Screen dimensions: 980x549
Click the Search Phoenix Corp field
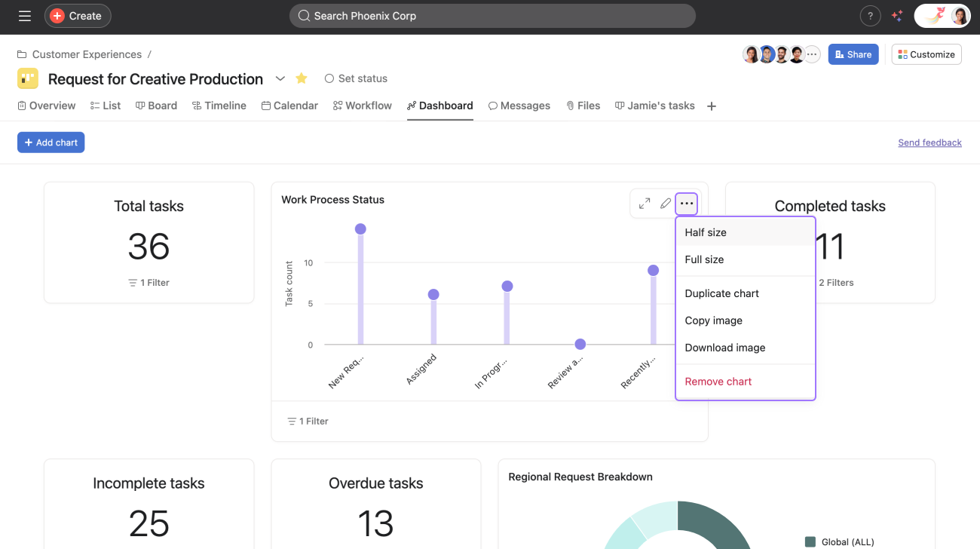pos(492,16)
